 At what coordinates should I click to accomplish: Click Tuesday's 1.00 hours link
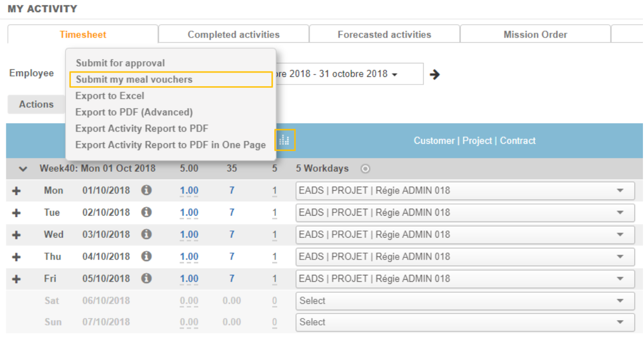(x=189, y=212)
